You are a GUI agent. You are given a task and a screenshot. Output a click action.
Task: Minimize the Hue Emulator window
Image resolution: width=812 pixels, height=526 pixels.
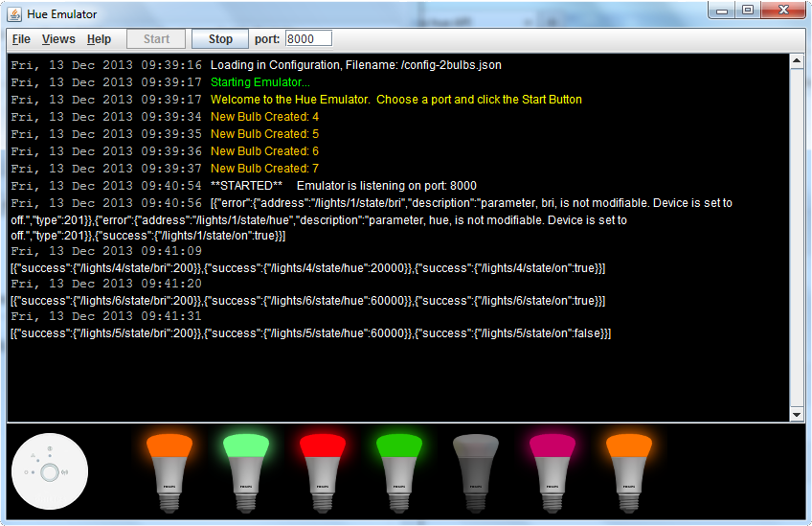click(x=722, y=10)
